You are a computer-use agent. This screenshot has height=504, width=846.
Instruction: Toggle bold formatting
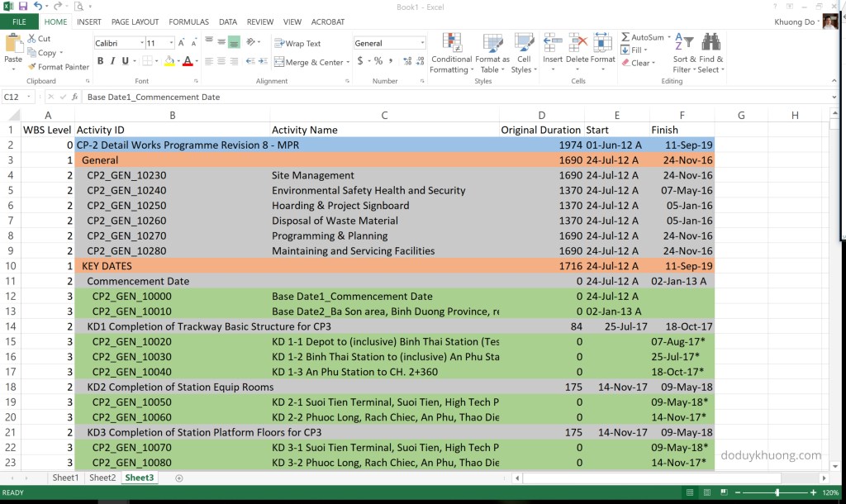point(100,61)
